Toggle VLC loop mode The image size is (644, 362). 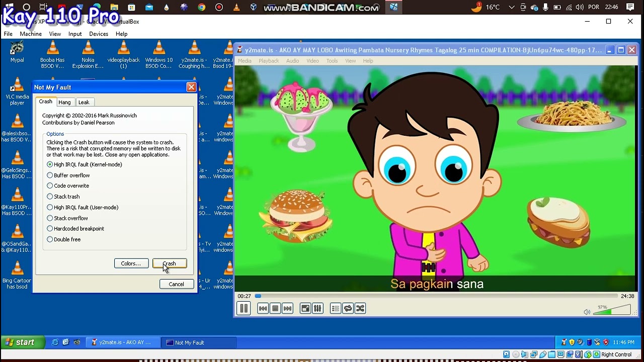pos(348,308)
